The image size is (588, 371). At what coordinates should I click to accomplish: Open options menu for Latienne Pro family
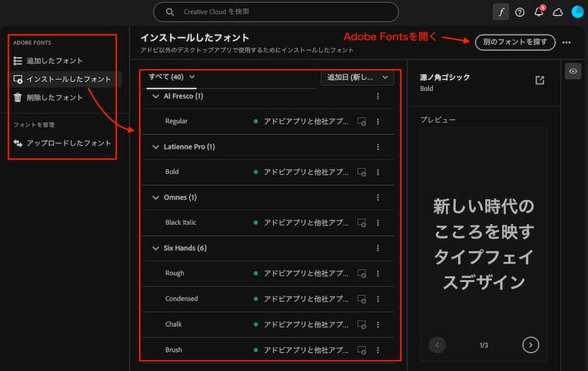[378, 147]
